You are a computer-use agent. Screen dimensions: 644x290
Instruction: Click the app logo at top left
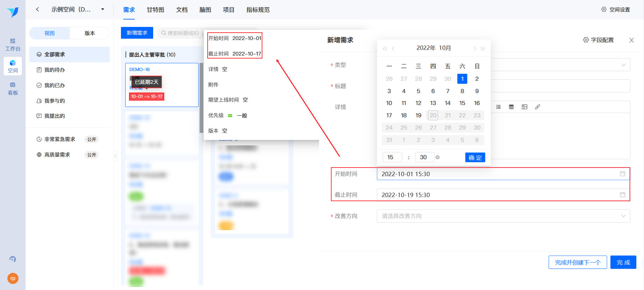click(x=13, y=12)
